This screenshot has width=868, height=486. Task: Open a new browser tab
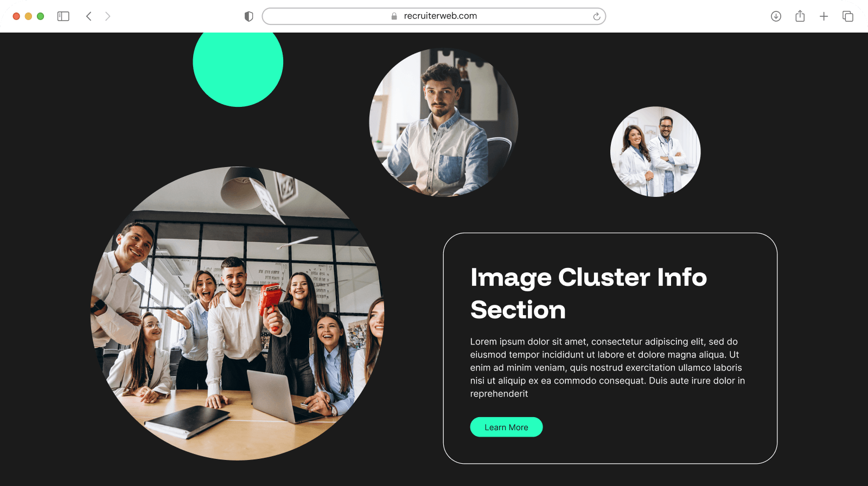(x=824, y=16)
